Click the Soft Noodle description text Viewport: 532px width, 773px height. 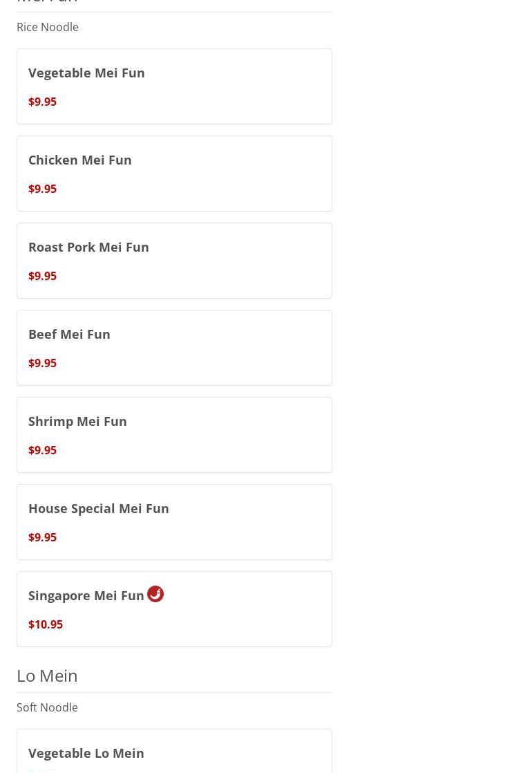click(47, 707)
